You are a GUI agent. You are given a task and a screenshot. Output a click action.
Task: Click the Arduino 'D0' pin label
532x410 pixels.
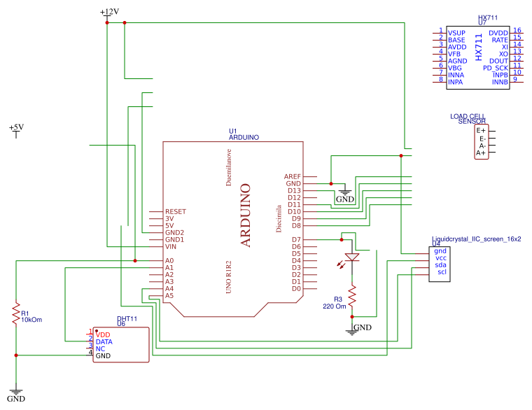pyautogui.click(x=296, y=289)
